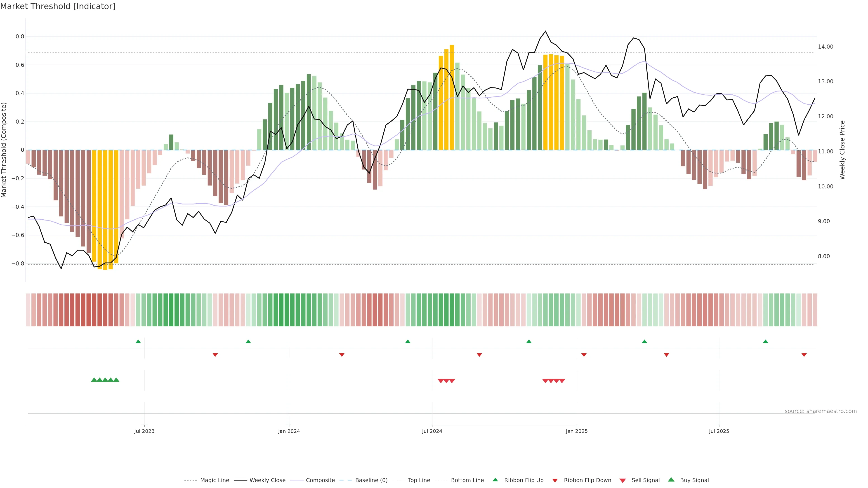This screenshot has height=488, width=868.
Task: Hide the Composite line via legend
Action: pos(320,480)
